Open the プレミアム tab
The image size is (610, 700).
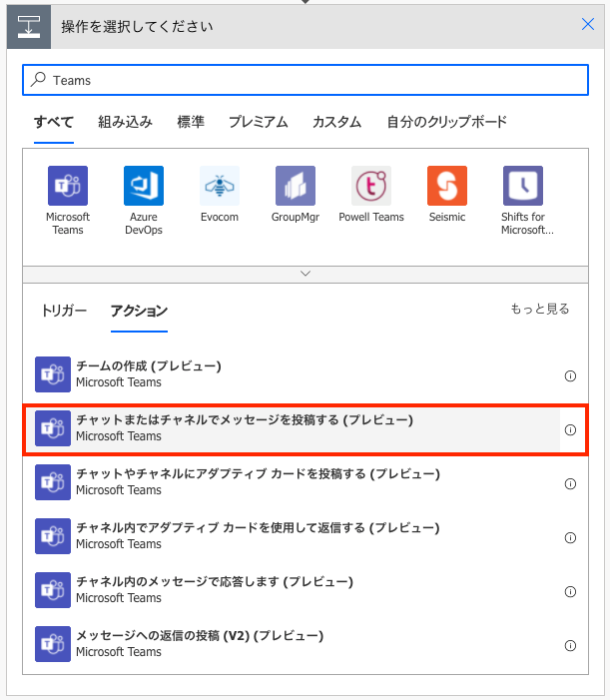pos(258,122)
